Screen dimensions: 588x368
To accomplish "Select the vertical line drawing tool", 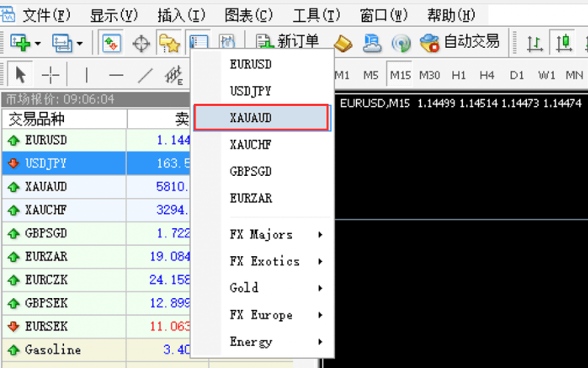I will click(x=87, y=75).
